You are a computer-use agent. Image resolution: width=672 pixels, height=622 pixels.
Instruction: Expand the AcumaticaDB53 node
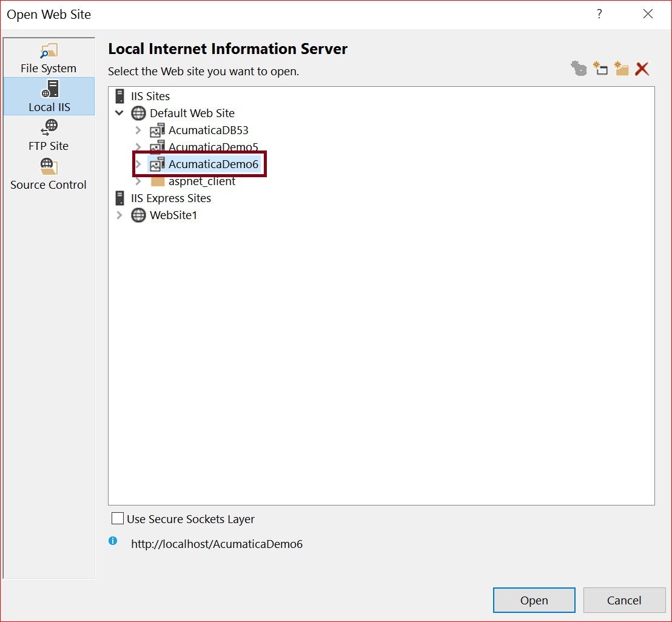point(138,130)
